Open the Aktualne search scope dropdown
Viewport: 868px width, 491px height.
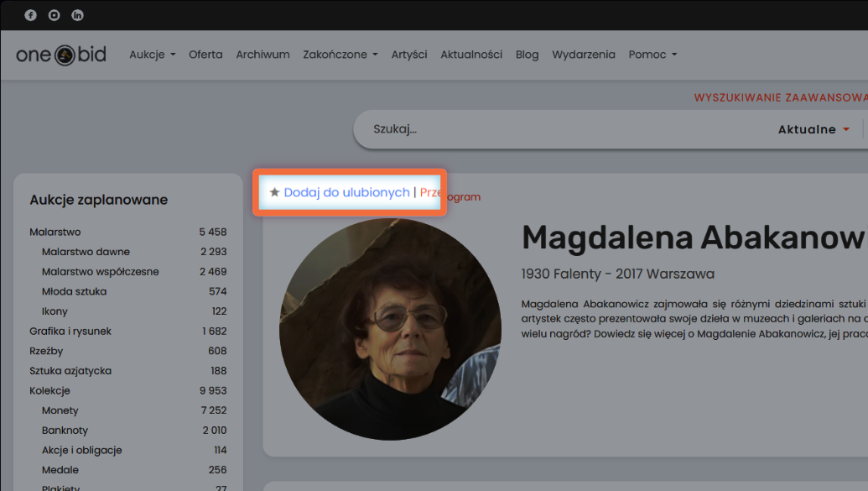(813, 129)
